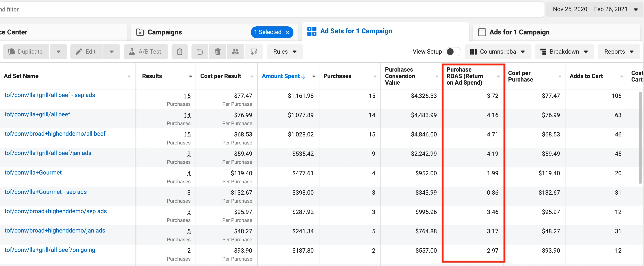Click the clipboard paste icon
Viewport: 644px width, 266px height.
[x=180, y=52]
